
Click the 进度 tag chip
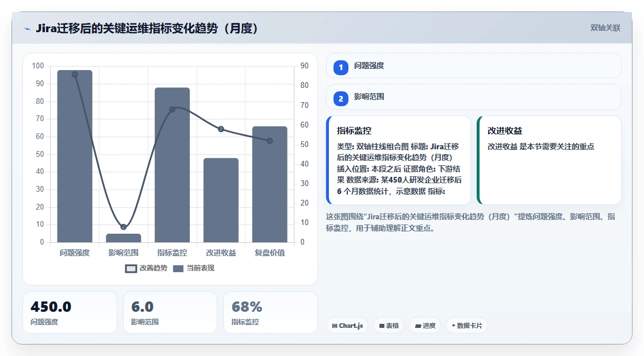point(425,326)
